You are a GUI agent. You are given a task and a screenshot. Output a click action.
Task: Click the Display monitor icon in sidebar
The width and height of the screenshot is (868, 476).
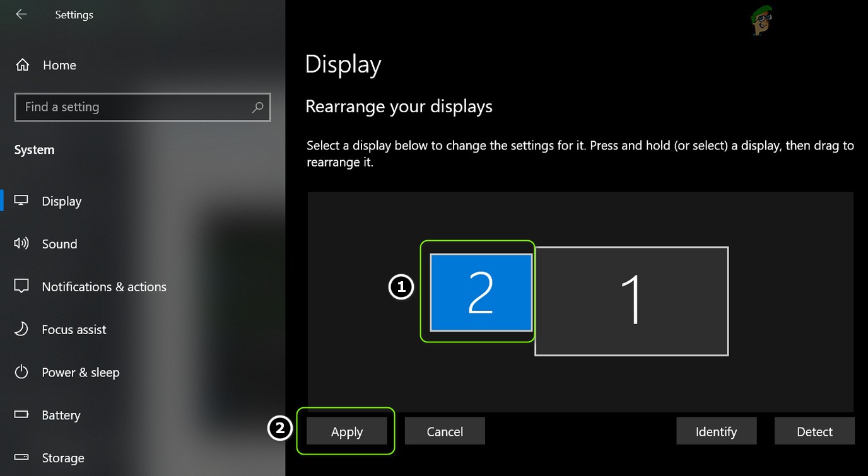tap(21, 200)
